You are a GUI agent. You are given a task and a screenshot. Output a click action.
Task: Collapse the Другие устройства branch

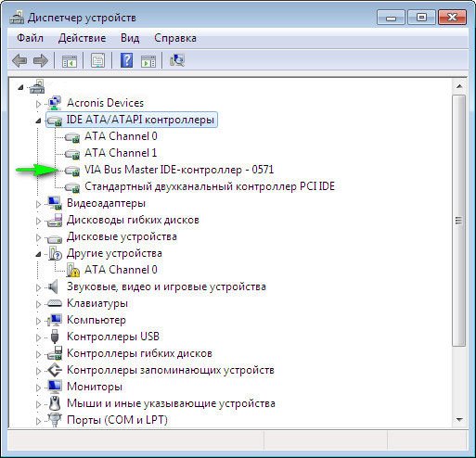click(x=38, y=254)
